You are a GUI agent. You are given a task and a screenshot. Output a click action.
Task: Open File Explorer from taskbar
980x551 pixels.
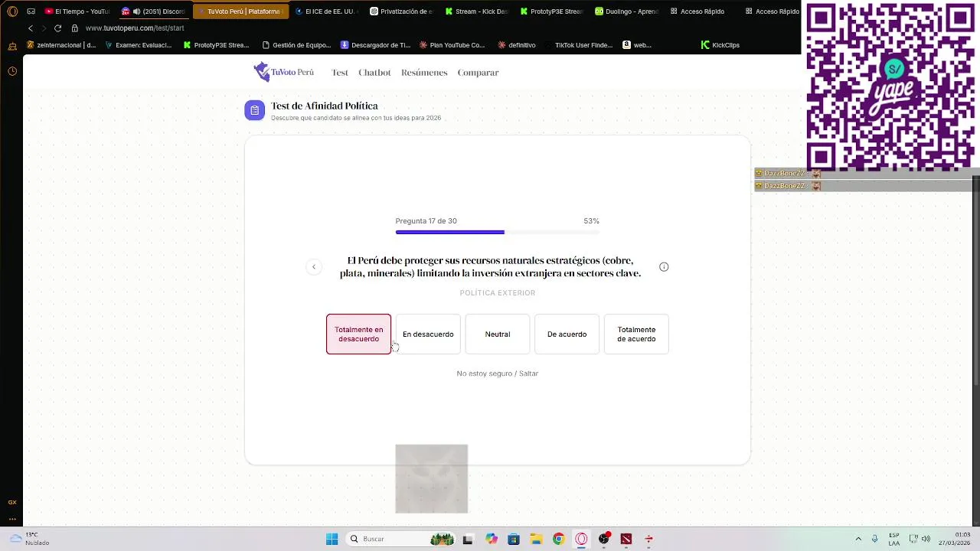point(536,539)
